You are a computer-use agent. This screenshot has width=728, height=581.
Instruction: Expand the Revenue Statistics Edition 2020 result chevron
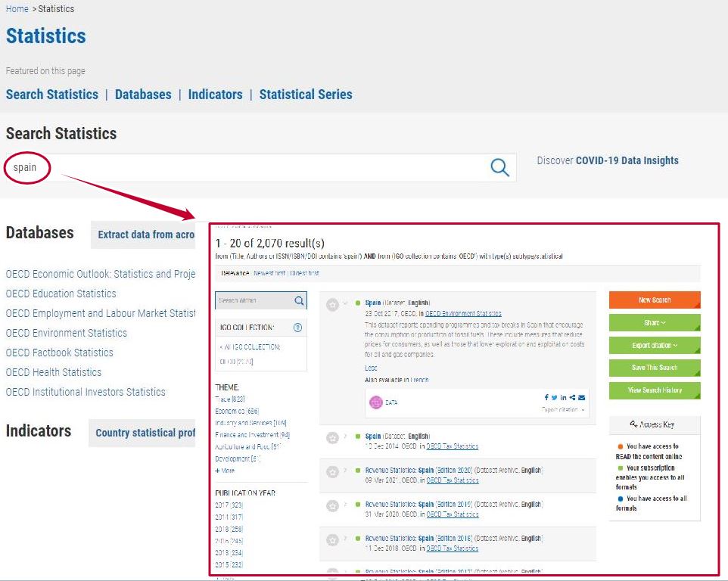click(x=345, y=470)
